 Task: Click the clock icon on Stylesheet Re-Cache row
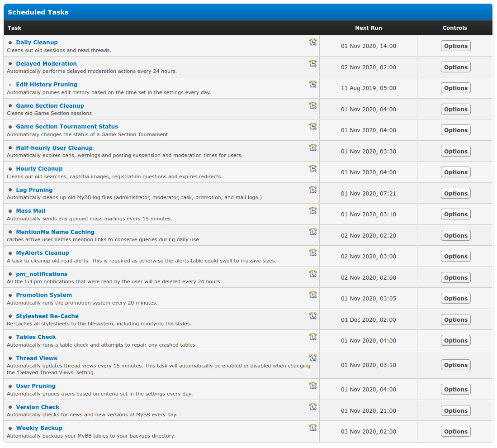[313, 316]
